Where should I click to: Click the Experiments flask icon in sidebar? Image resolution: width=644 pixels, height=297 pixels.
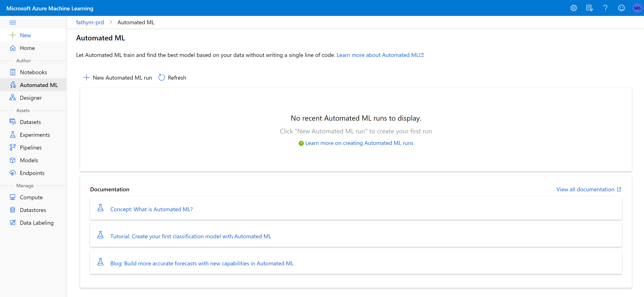13,135
